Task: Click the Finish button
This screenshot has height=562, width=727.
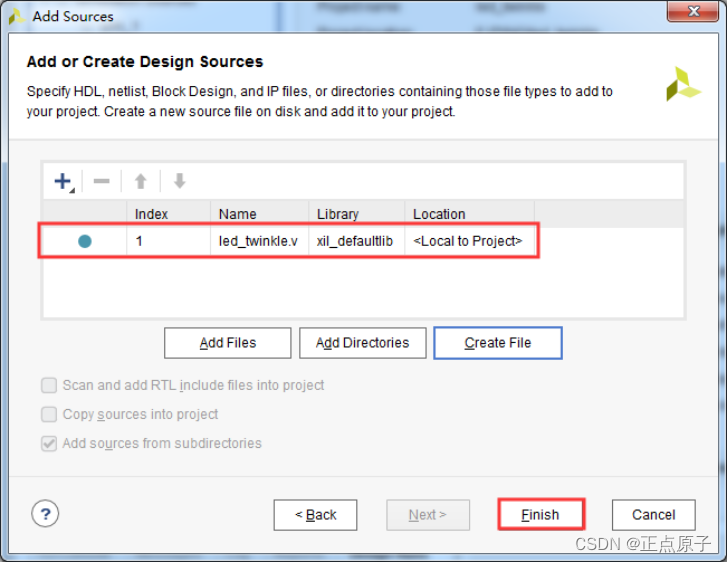Action: [x=541, y=515]
